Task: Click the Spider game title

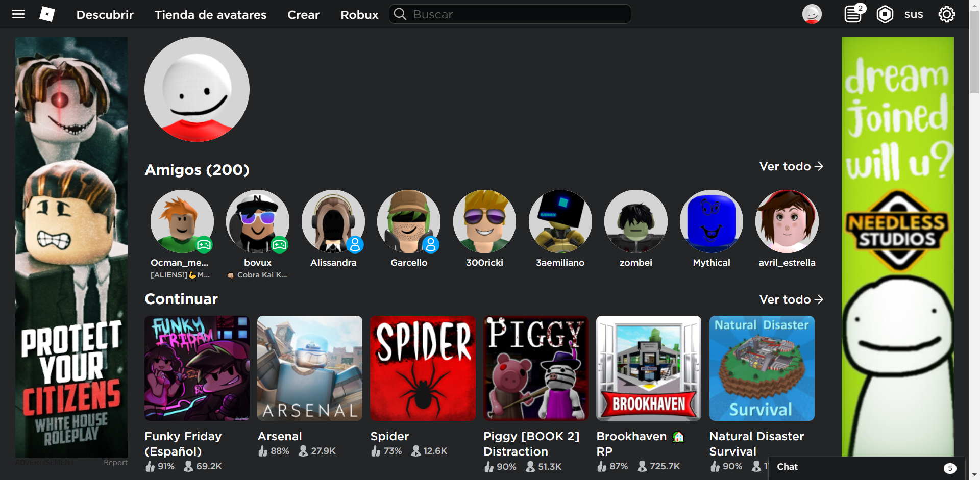Action: pyautogui.click(x=389, y=436)
